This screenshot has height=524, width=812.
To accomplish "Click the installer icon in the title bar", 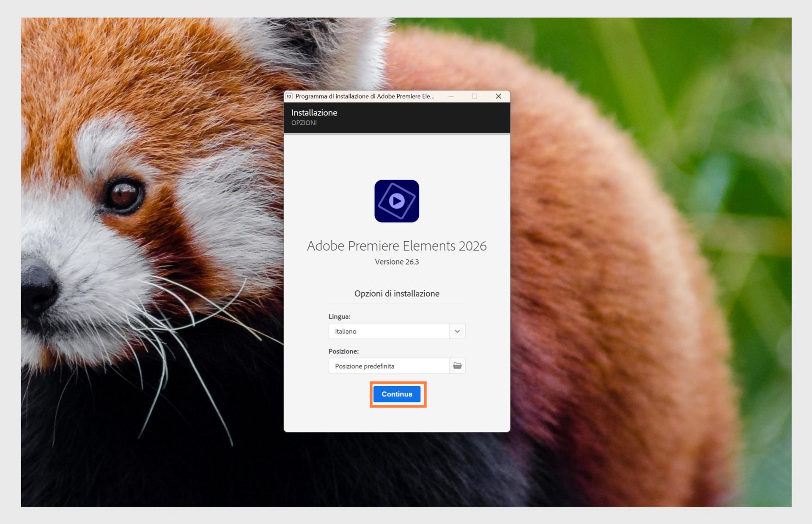I will (x=290, y=96).
